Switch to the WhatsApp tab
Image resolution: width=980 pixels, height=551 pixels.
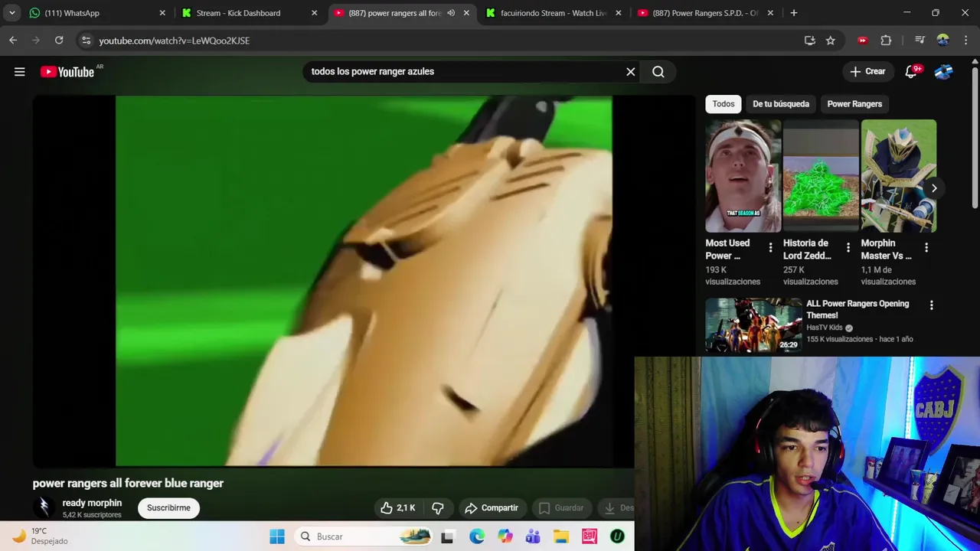[x=96, y=13]
